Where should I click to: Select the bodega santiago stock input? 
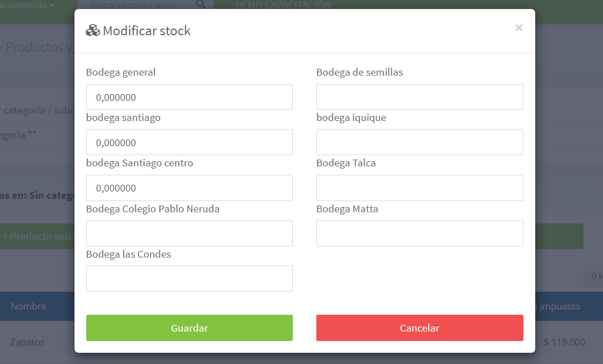189,142
